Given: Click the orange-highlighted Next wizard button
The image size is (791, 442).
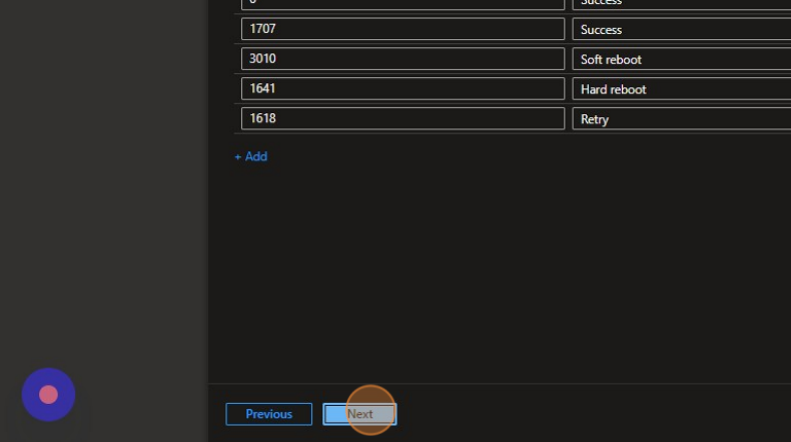Looking at the screenshot, I should pos(359,414).
